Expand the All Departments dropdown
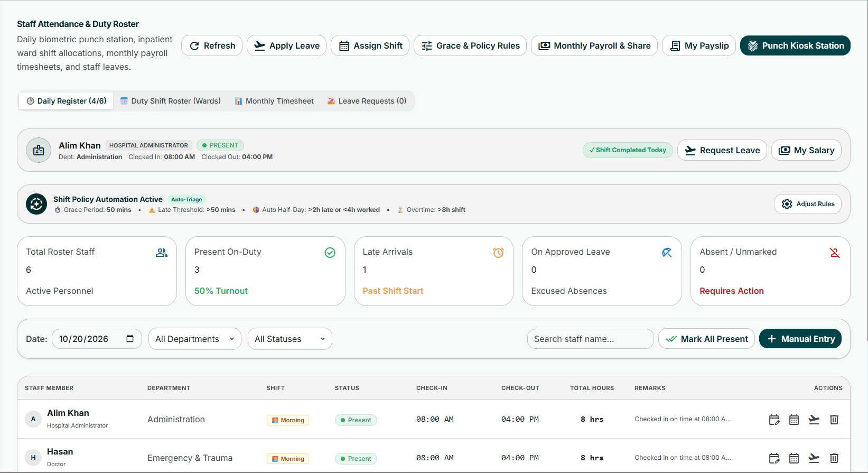This screenshot has height=473, width=868. click(195, 339)
